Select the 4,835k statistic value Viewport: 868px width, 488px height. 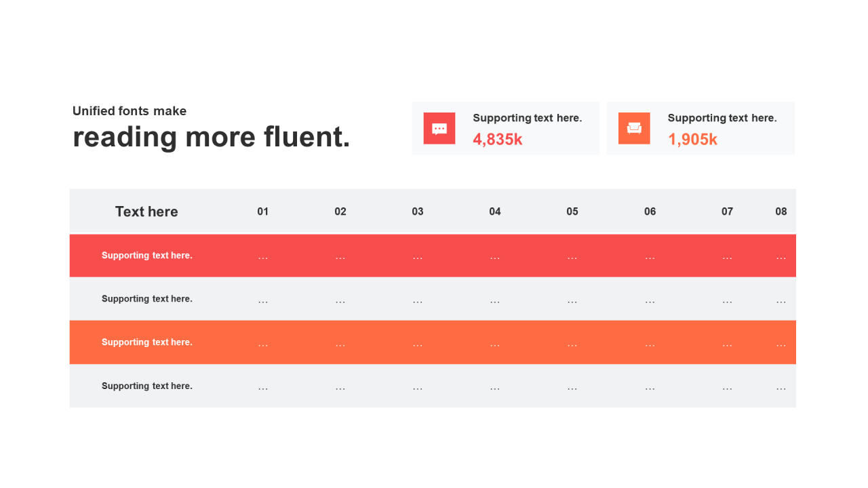[x=498, y=140]
